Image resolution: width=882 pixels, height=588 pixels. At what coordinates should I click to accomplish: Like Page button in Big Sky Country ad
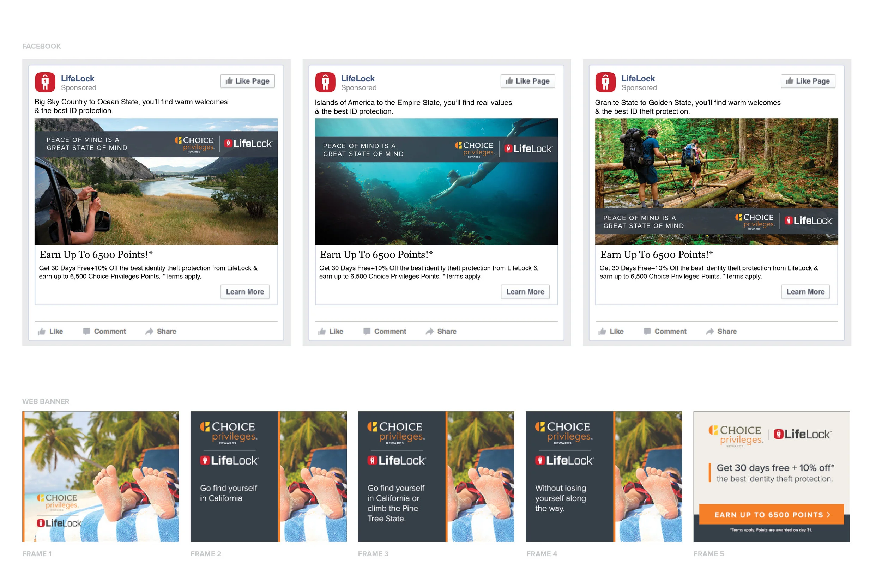pos(248,81)
